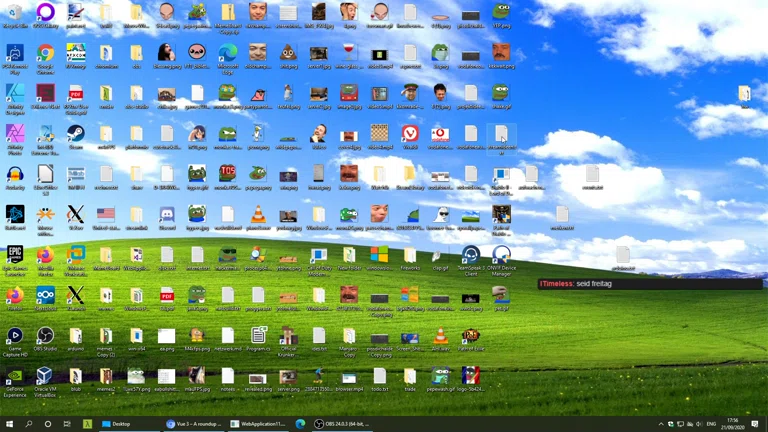The height and width of the screenshot is (432, 768).
Task: Open the TeamSpeak 3 Client shortcut
Action: point(471,261)
